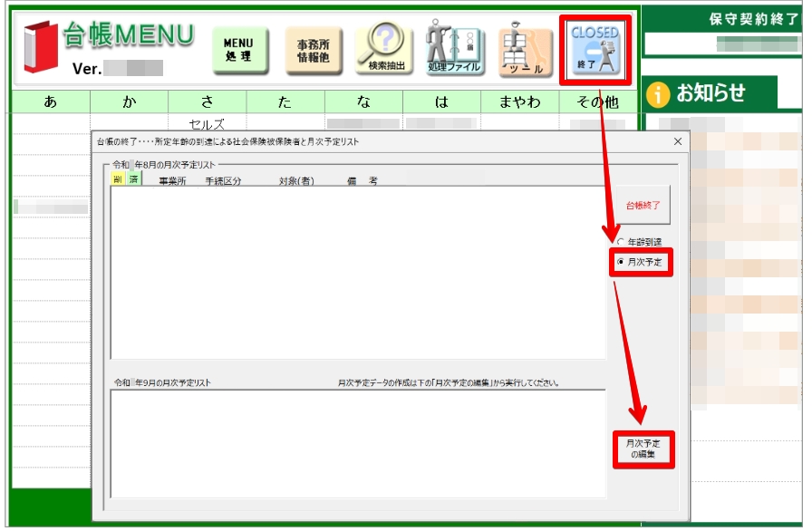Click inside the 9月の月次予定リスト list box

click(358, 444)
